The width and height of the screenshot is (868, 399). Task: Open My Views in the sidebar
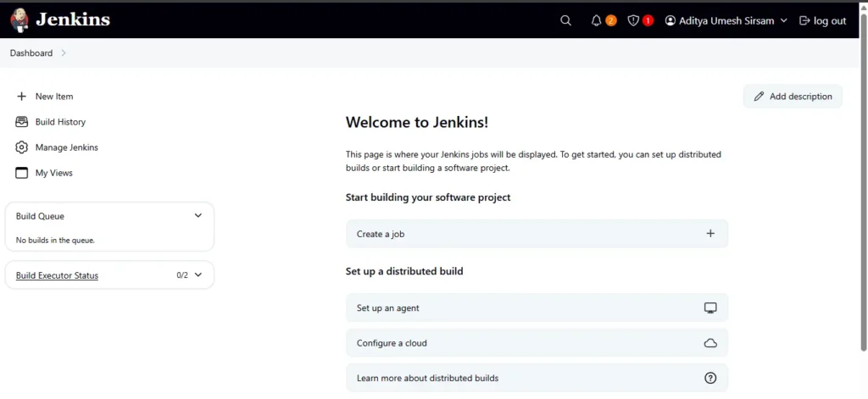(53, 173)
